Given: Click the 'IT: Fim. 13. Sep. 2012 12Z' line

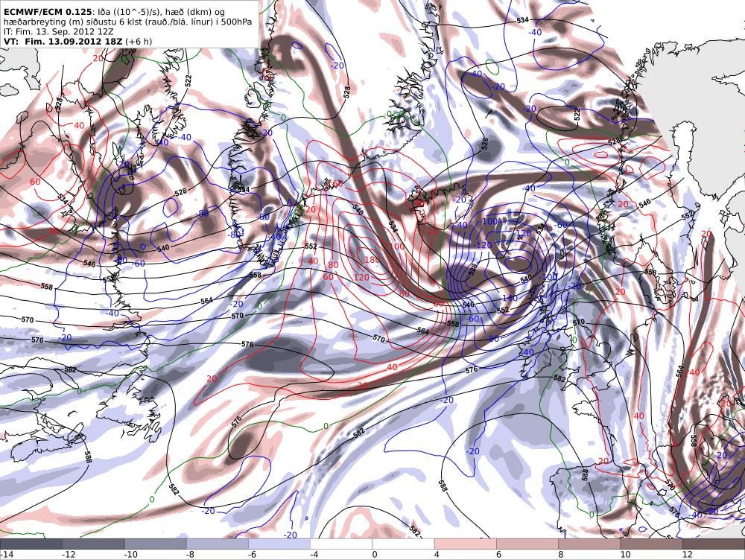Looking at the screenshot, I should point(60,31).
